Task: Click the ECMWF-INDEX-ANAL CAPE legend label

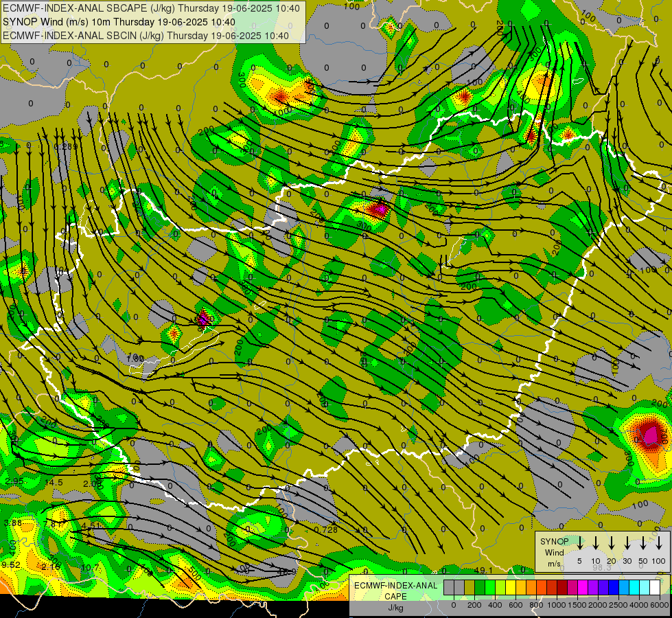Action: click(x=395, y=591)
